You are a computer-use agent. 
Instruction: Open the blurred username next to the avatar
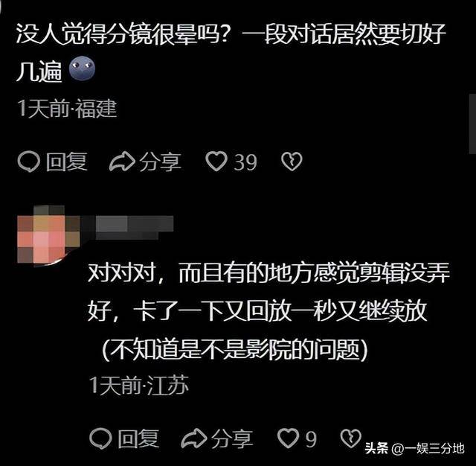[135, 227]
